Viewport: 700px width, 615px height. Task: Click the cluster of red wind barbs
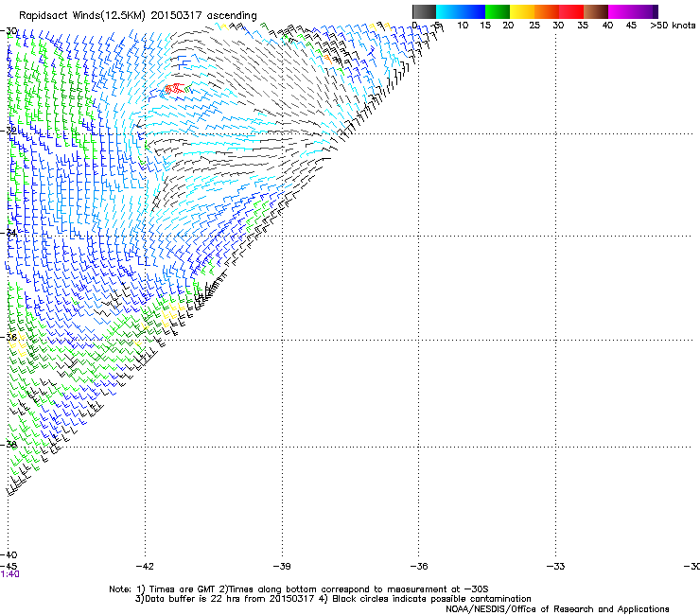coord(174,88)
